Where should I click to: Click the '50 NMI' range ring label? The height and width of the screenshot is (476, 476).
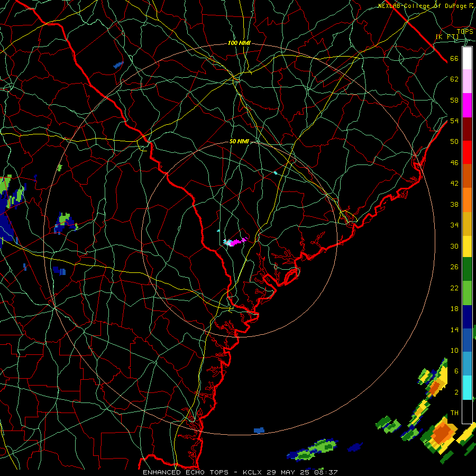click(239, 141)
